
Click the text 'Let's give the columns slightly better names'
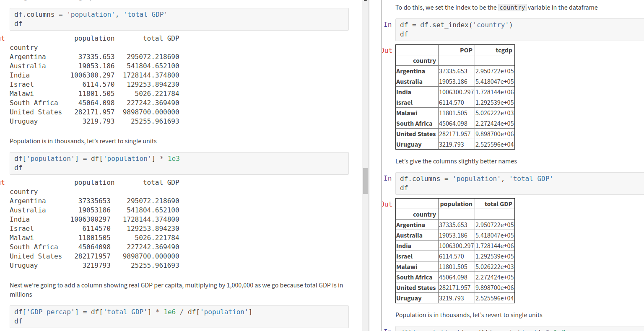pos(456,161)
